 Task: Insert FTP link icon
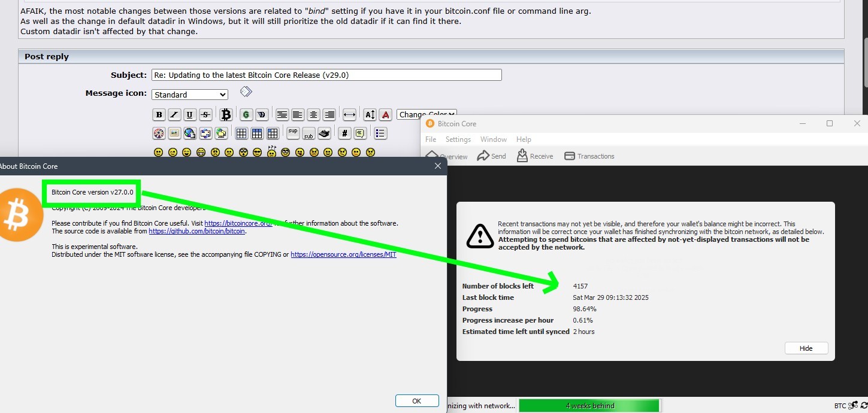click(x=221, y=133)
